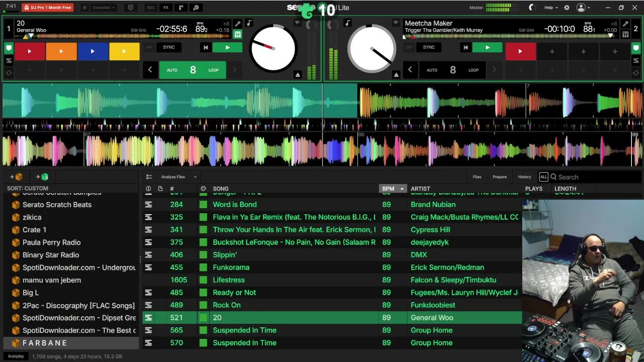Trigger deck 1 yellow cue point
The image size is (644, 362).
[x=124, y=51]
